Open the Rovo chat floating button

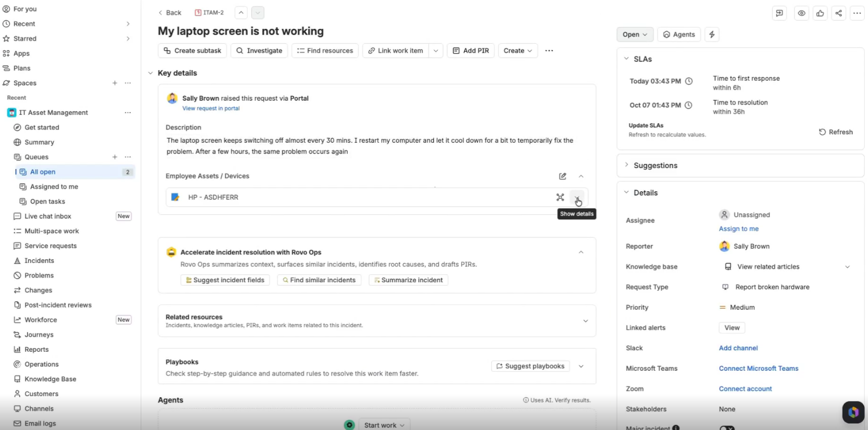point(853,412)
